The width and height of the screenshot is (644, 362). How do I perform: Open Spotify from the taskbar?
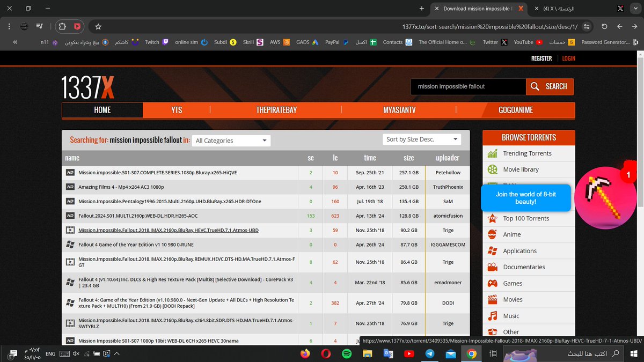[x=347, y=353]
